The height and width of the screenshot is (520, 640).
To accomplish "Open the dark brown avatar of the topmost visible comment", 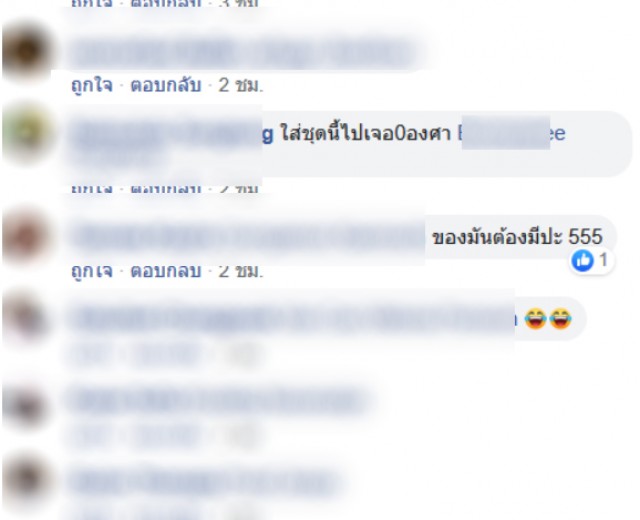I will (x=27, y=51).
